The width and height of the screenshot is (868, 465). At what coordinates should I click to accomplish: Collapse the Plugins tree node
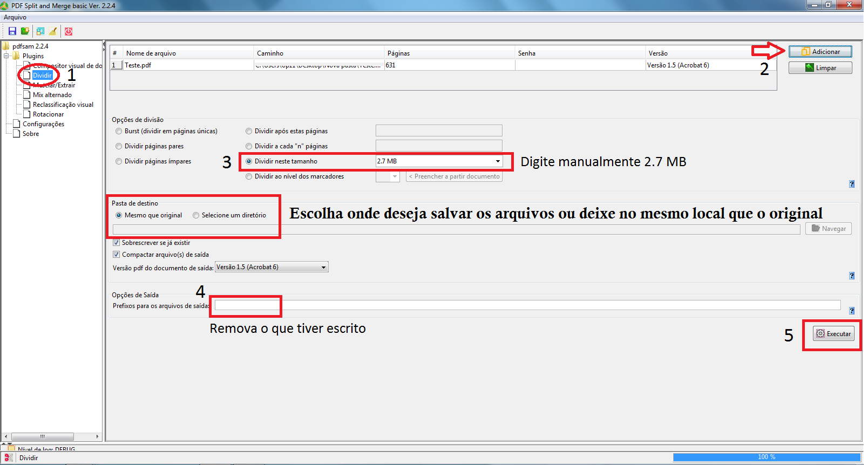coord(6,56)
